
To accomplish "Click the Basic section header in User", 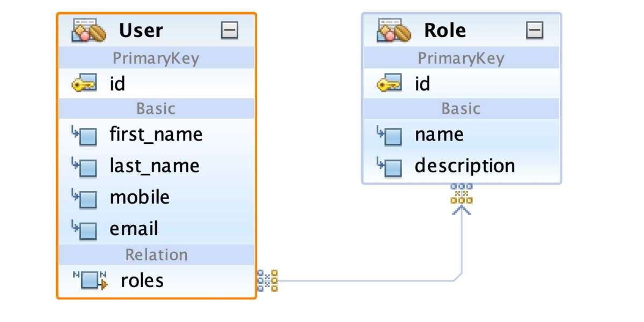I will pos(156,109).
